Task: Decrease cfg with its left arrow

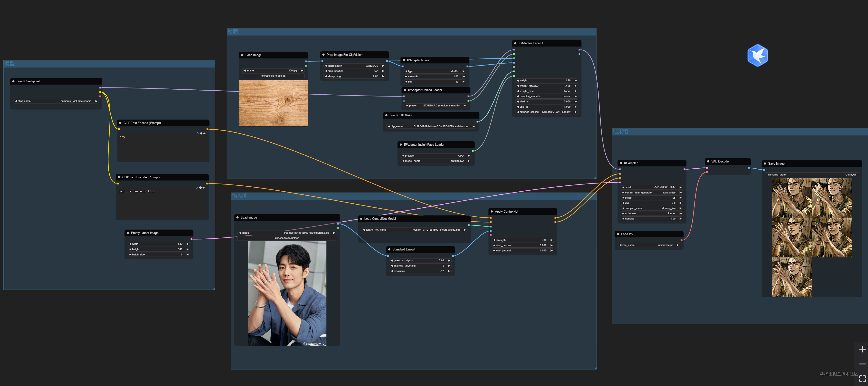Action: tap(623, 203)
